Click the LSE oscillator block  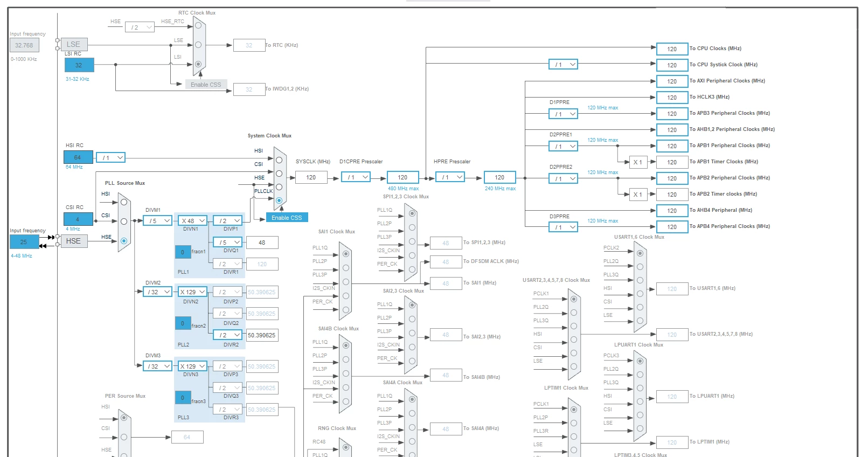point(74,44)
